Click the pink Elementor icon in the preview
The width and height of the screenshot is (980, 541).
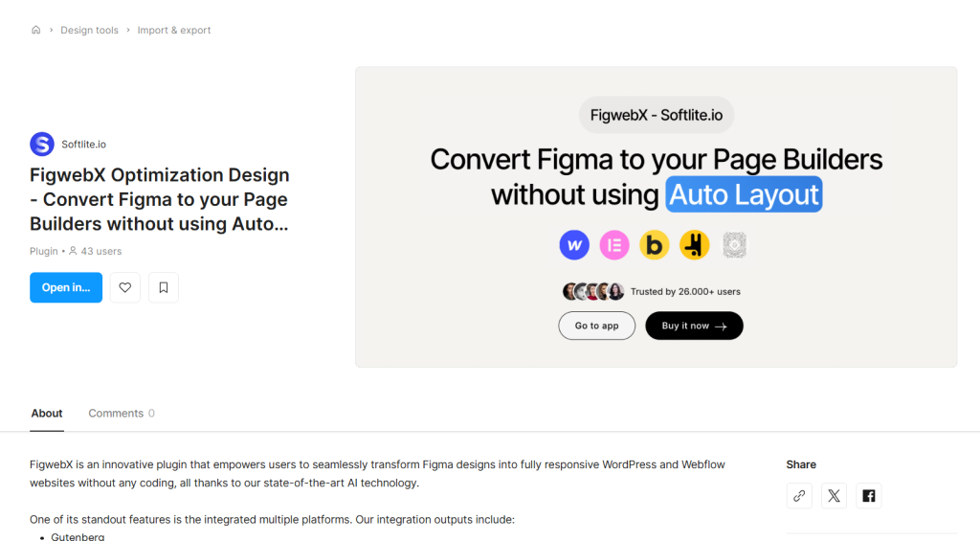point(614,244)
